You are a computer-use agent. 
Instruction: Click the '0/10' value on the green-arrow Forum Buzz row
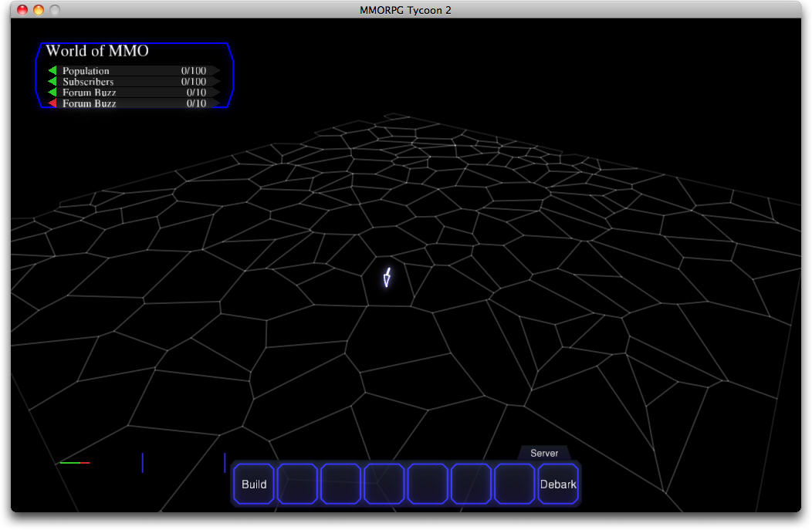pyautogui.click(x=196, y=92)
